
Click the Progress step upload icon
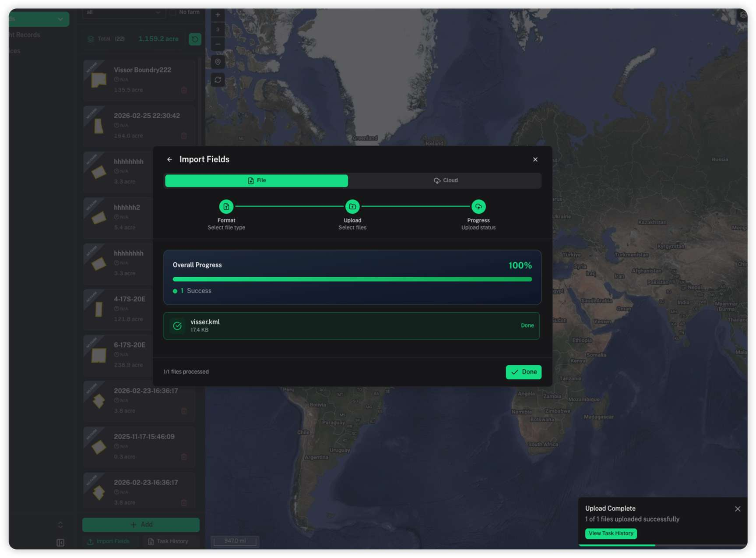coord(478,206)
